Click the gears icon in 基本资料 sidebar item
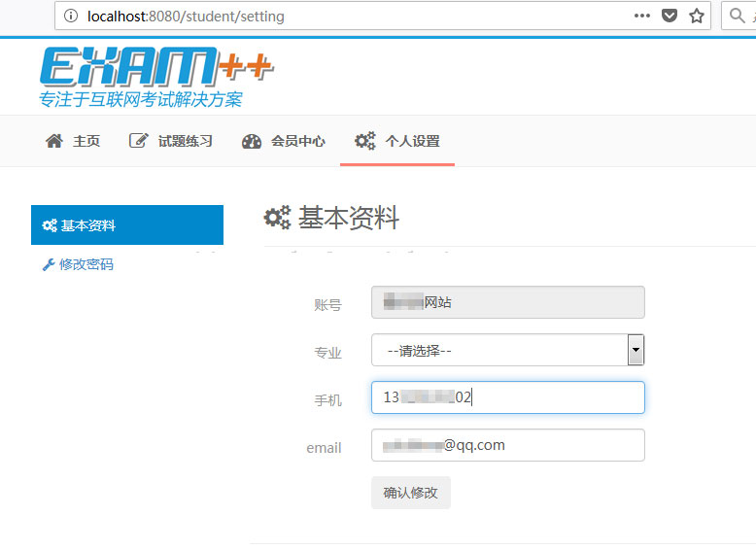The height and width of the screenshot is (550, 756). [49, 225]
